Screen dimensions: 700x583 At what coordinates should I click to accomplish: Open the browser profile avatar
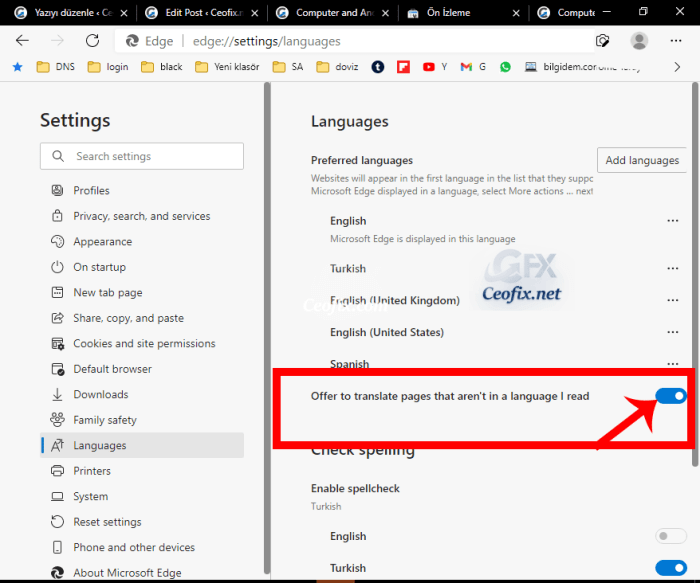(x=639, y=41)
